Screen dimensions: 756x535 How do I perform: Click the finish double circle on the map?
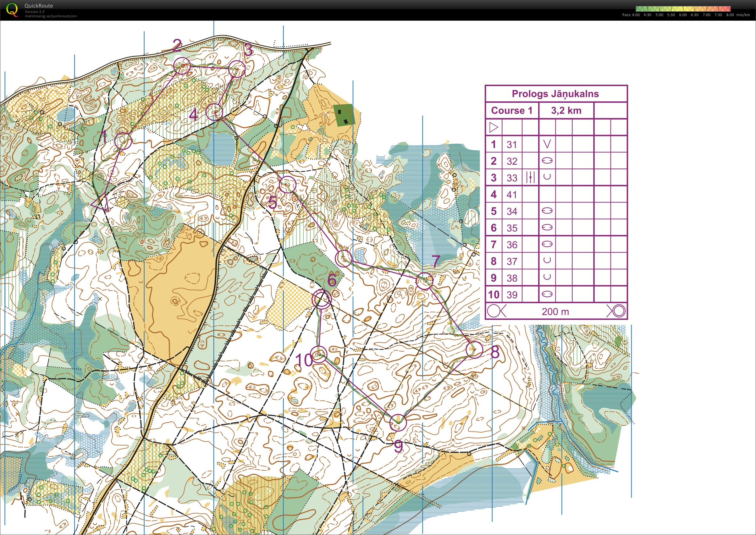pyautogui.click(x=322, y=299)
